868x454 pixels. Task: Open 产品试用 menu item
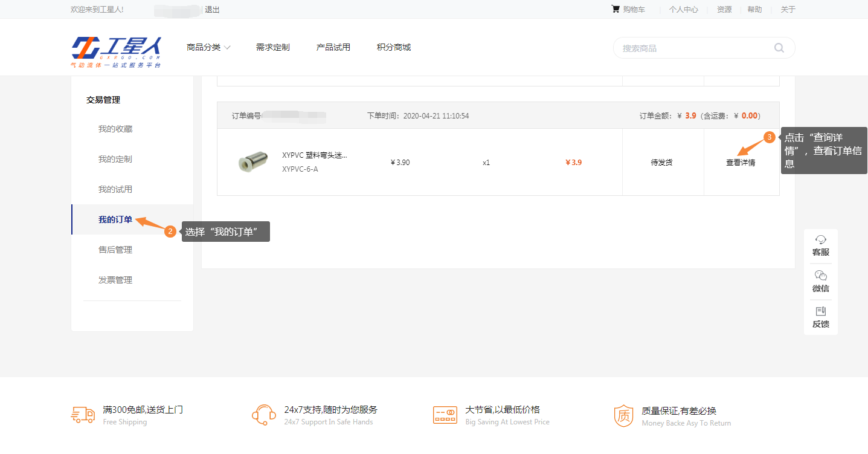(x=333, y=47)
